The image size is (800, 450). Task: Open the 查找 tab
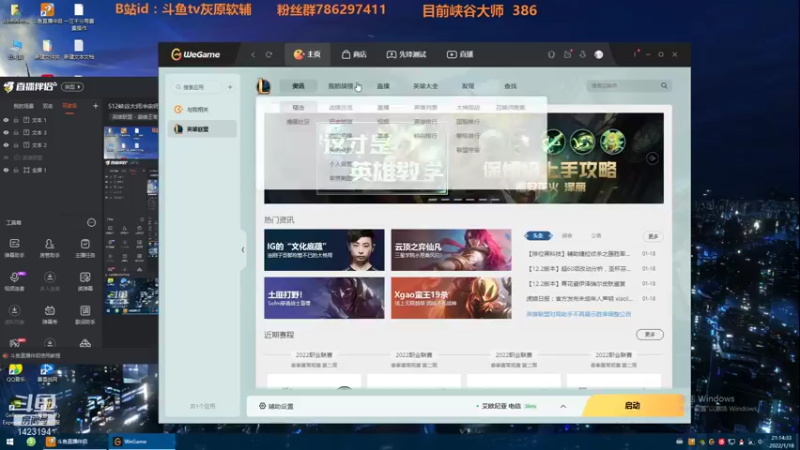point(510,86)
